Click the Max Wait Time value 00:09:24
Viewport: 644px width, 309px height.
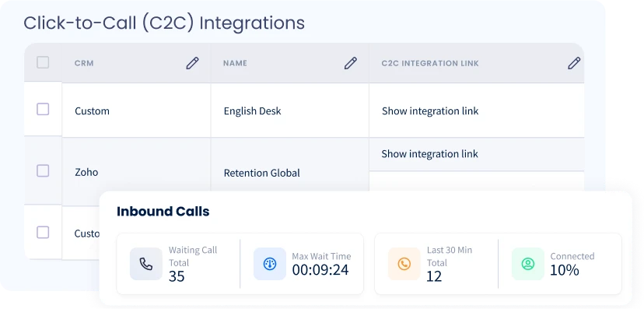click(x=320, y=270)
